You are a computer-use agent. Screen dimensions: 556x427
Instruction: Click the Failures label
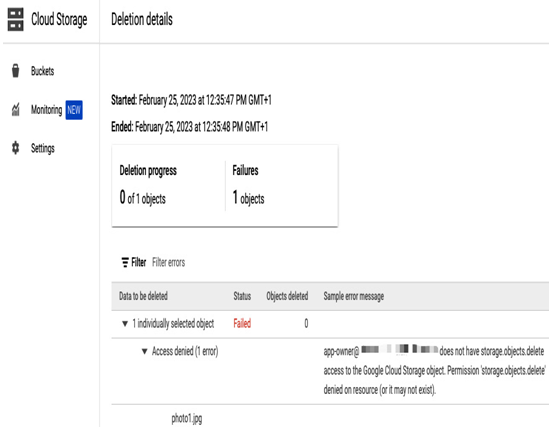(x=245, y=170)
